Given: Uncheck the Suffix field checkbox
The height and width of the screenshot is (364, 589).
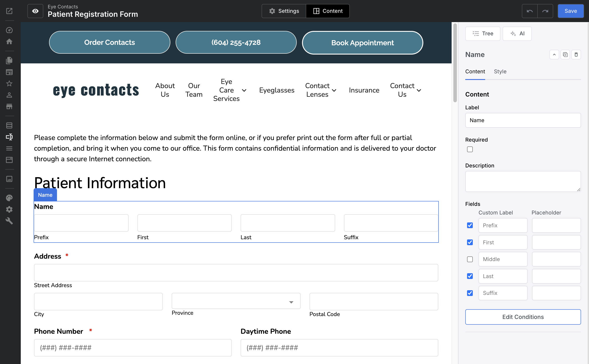Looking at the screenshot, I should point(470,293).
